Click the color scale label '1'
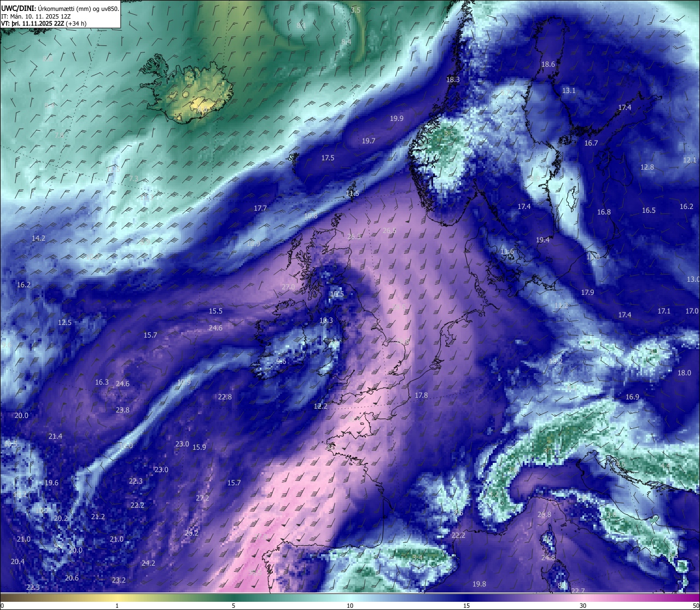700x610 pixels. pos(117,606)
